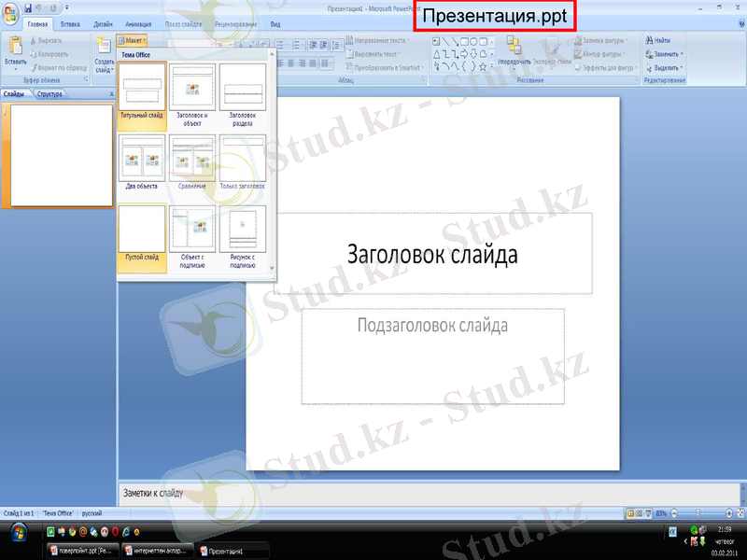Choose the Пустой слайд layout
This screenshot has height=560, width=747.
coord(141,229)
